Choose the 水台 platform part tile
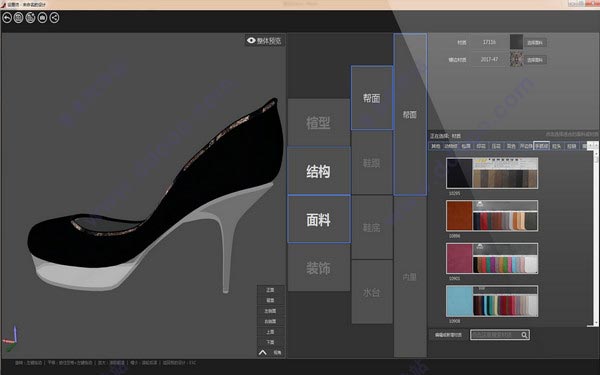Image resolution: width=600 pixels, height=375 pixels. click(372, 292)
